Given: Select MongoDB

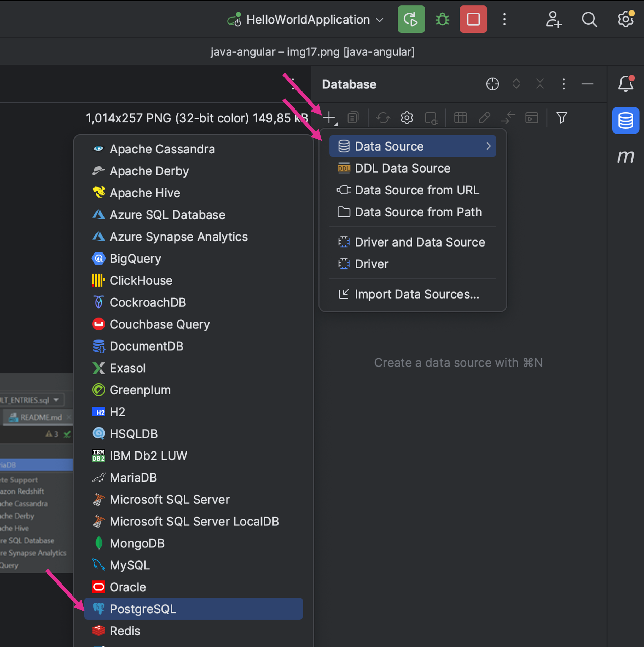Looking at the screenshot, I should pos(194,543).
